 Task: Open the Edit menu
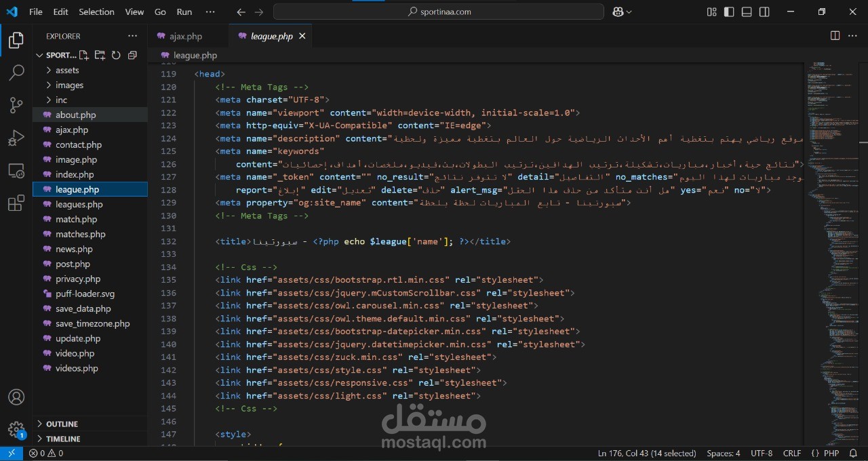coord(60,12)
